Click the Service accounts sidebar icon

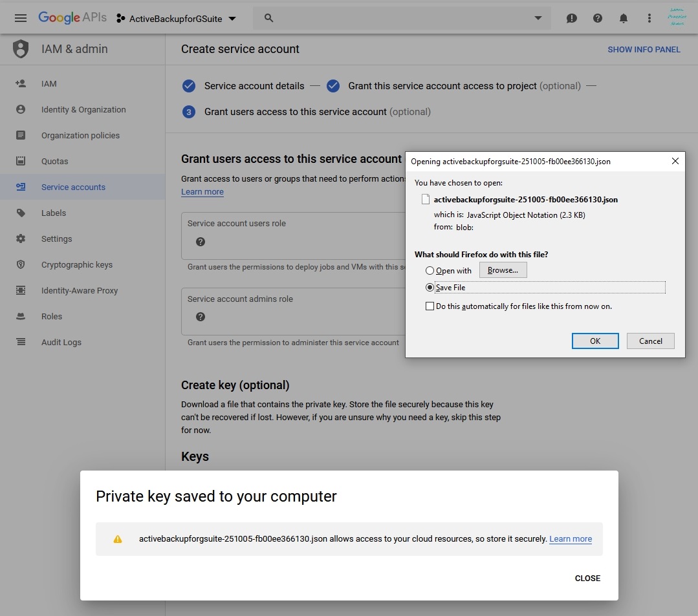coord(21,187)
